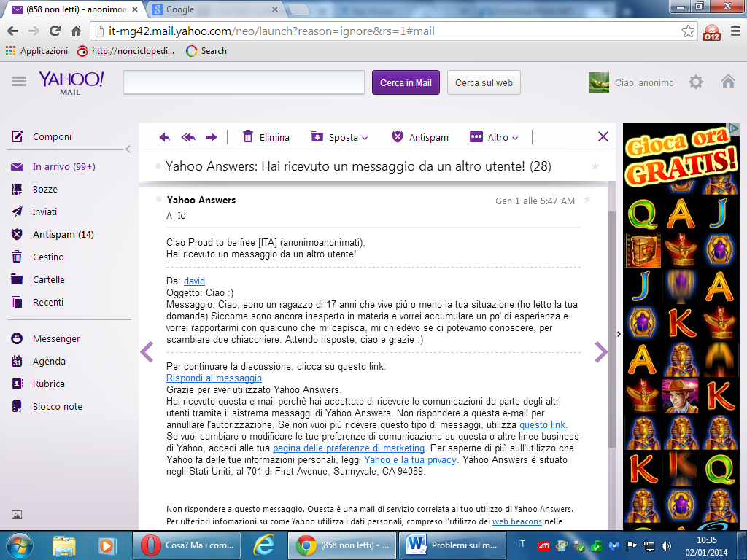
Task: Go to Yahoo home via house icon
Action: coord(727,82)
